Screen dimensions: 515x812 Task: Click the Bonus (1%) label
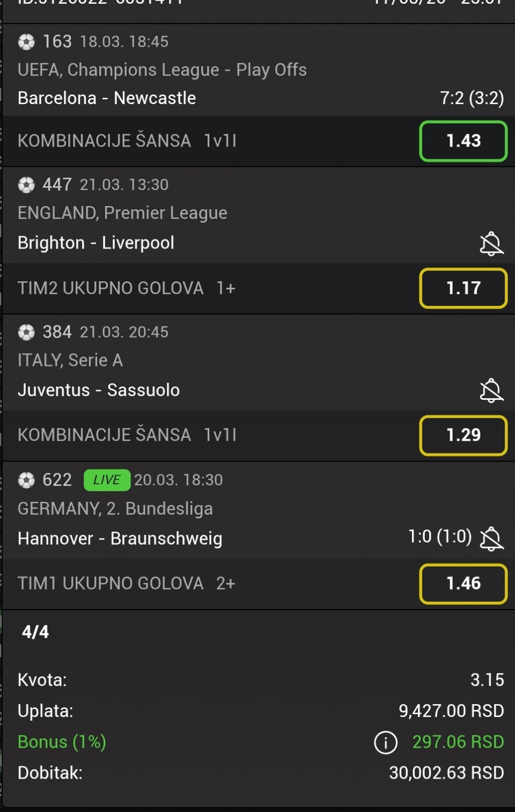pos(62,742)
